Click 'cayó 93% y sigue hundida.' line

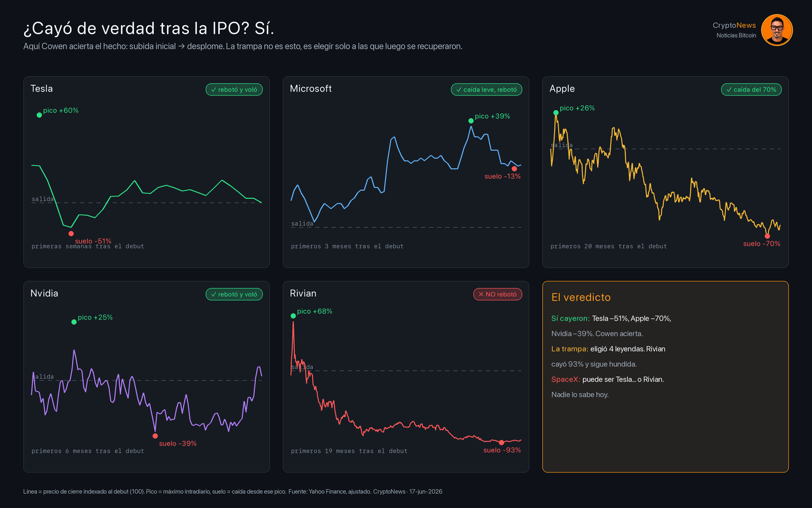pos(594,364)
